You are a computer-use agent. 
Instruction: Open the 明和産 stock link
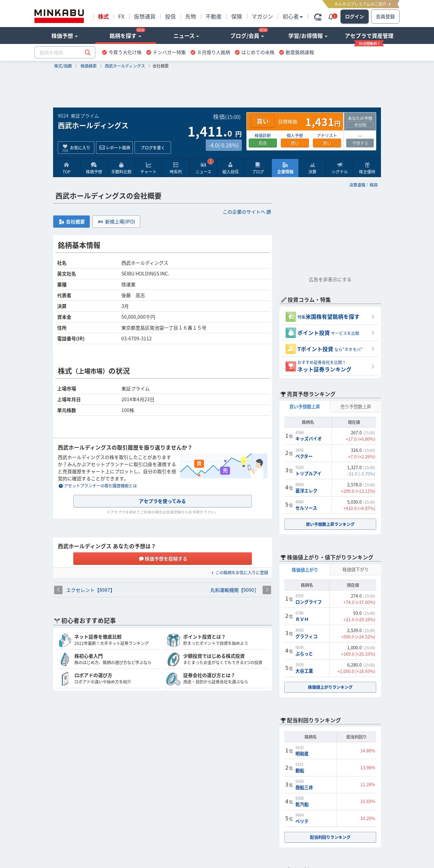click(x=302, y=754)
